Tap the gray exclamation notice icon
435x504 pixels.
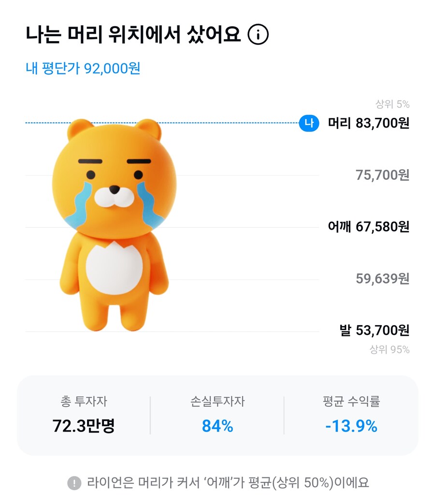tap(74, 483)
